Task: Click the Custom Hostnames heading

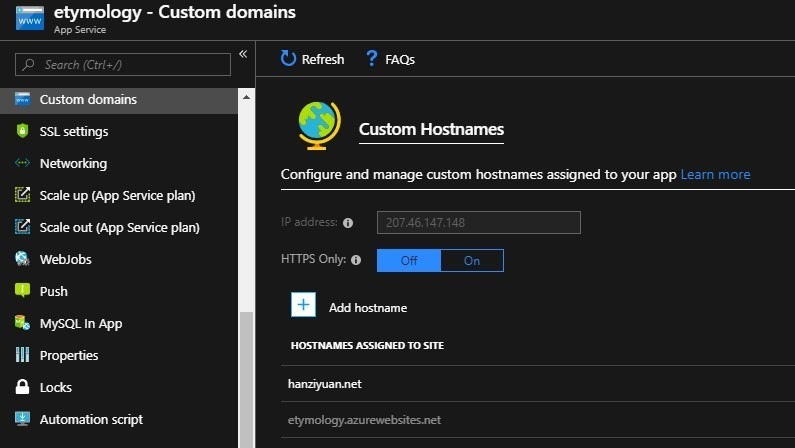Action: (431, 129)
